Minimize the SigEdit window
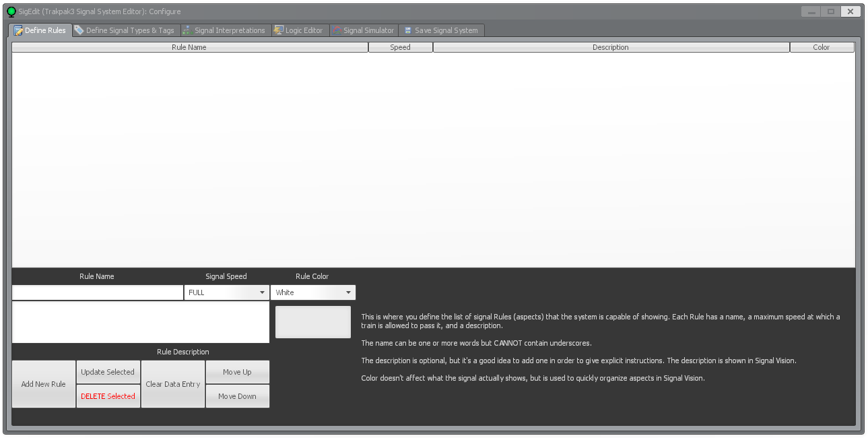Screen dimensions: 868x438 (811, 11)
